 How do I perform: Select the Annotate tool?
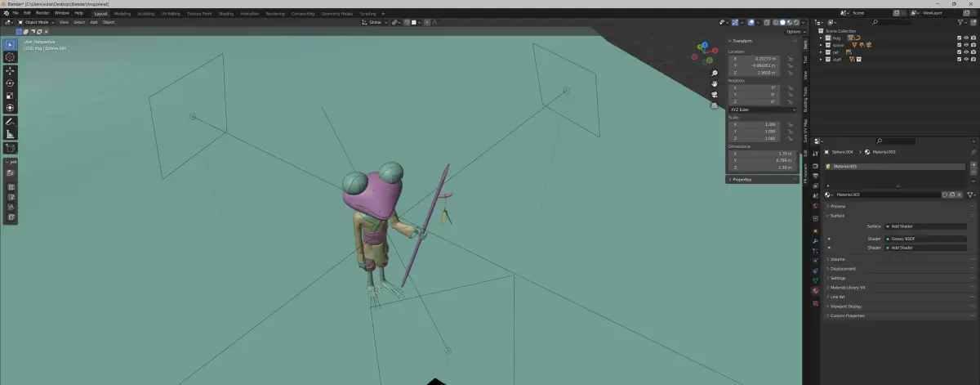click(11, 122)
